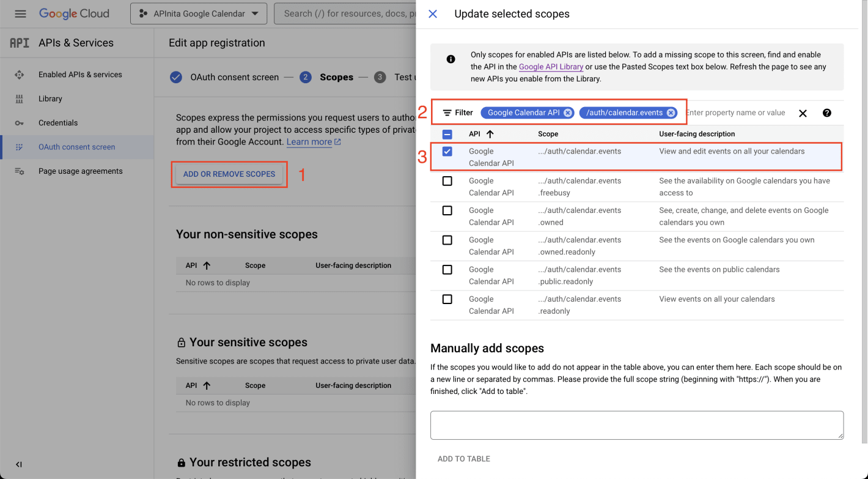
Task: Collapse the sidebar using the bottom-left arrow
Action: pos(18,464)
